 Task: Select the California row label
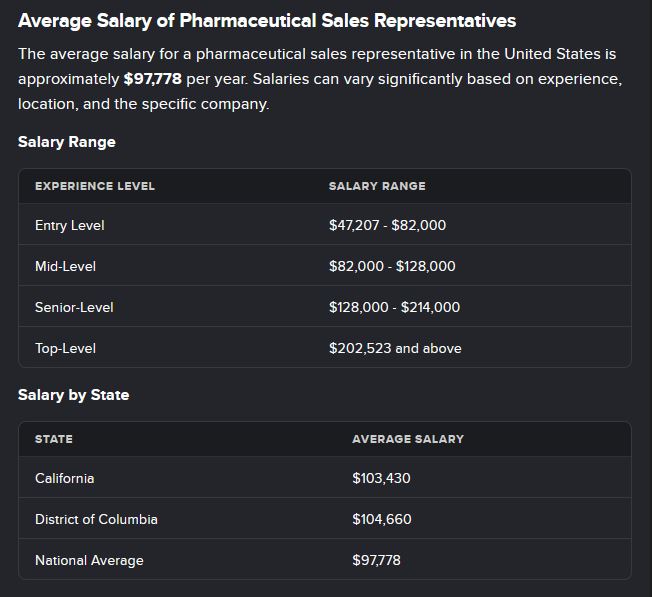pos(65,478)
